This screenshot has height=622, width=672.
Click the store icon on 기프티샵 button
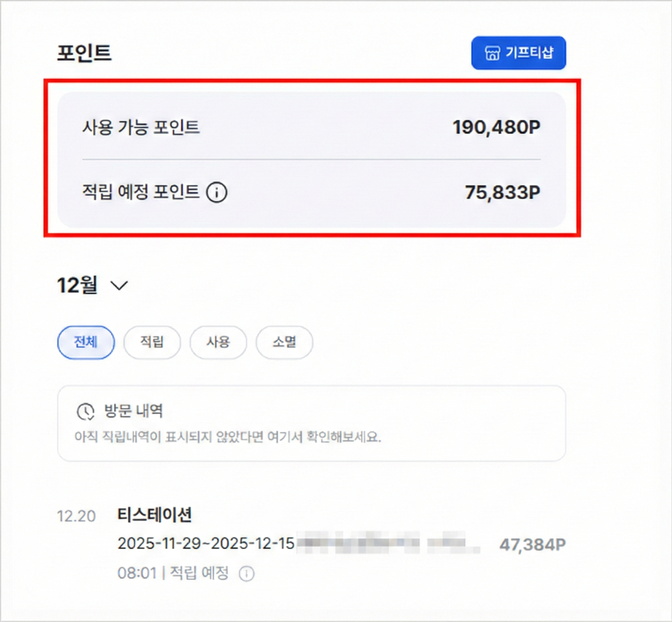click(492, 53)
